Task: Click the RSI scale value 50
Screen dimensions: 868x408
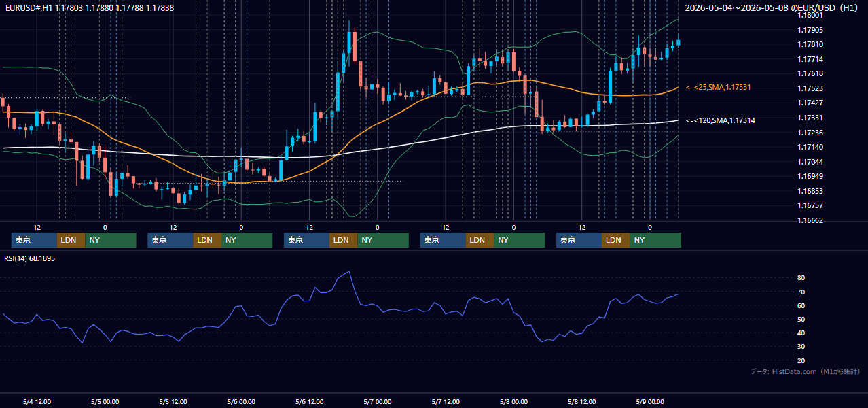Action: click(x=801, y=319)
